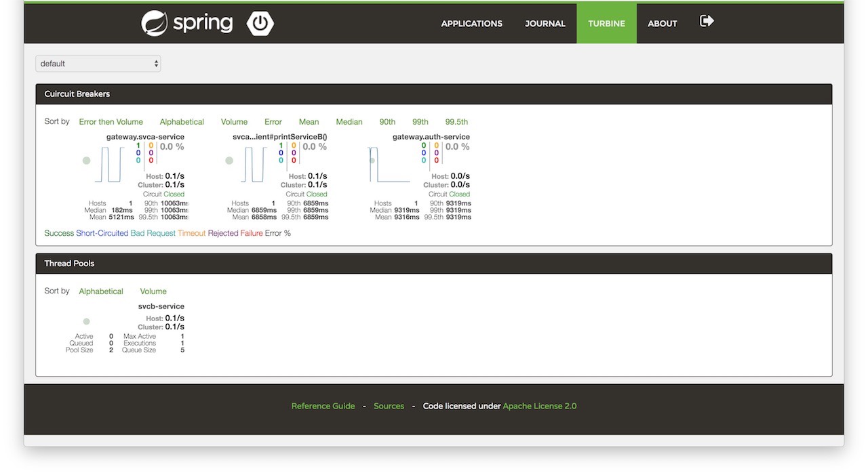Click svcb-service Queue Size value 5
The image size is (868, 475).
(182, 350)
